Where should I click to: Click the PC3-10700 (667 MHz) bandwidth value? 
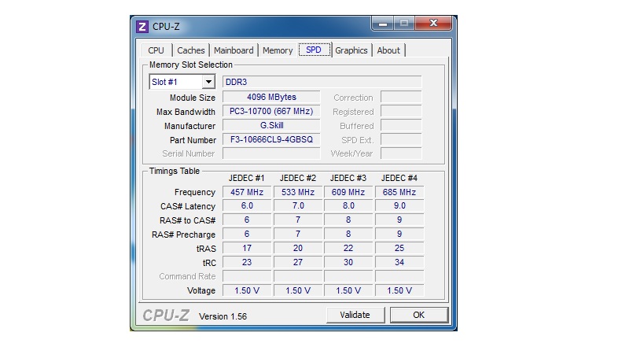[271, 111]
